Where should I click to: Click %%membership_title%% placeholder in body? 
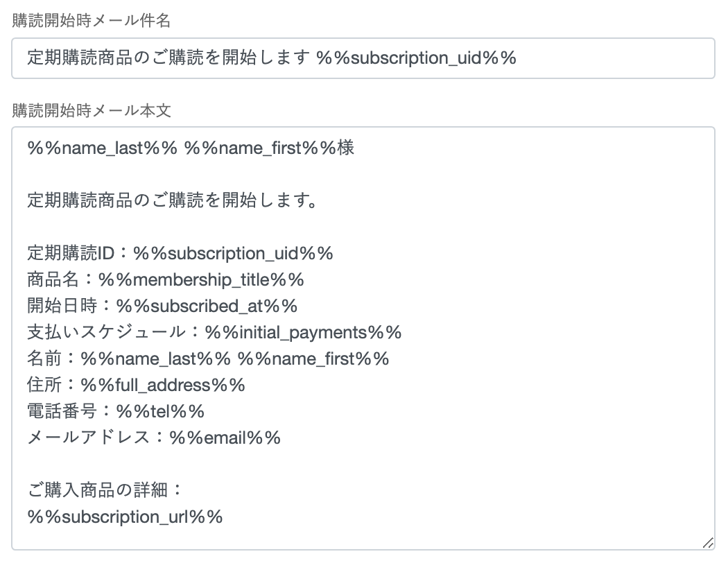point(201,280)
